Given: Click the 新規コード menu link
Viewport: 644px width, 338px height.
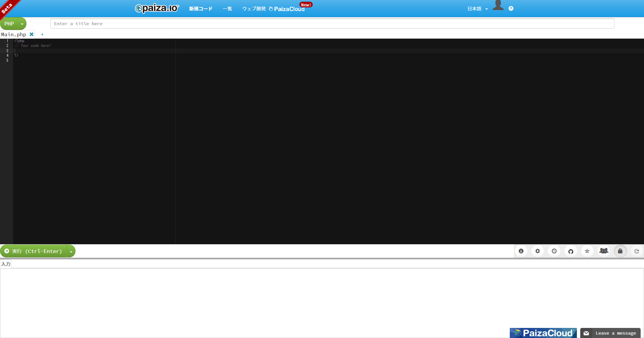Looking at the screenshot, I should (201, 9).
